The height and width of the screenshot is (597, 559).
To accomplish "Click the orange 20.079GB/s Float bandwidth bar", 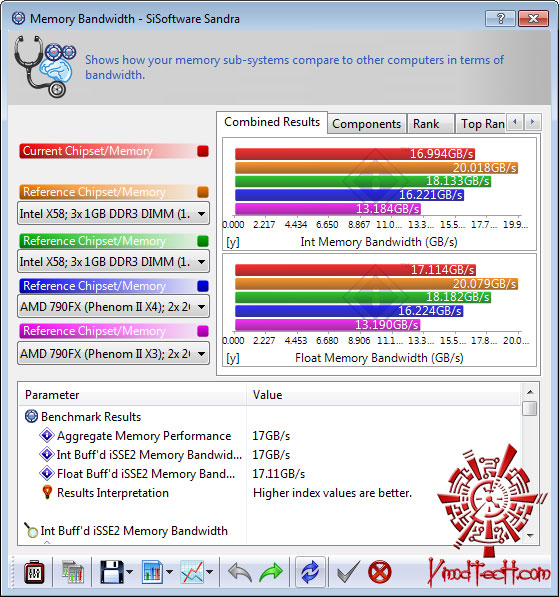I will click(377, 284).
